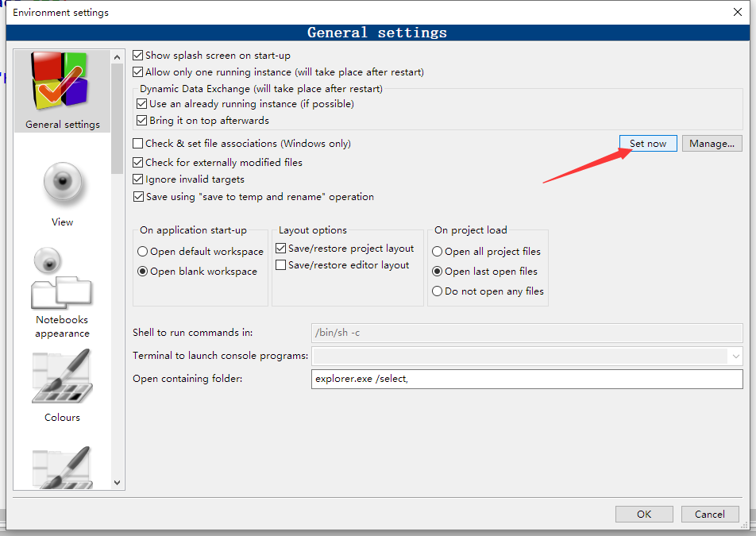Enable 'Save/restore editor layout'
Screen dimensions: 756x536
[281, 264]
